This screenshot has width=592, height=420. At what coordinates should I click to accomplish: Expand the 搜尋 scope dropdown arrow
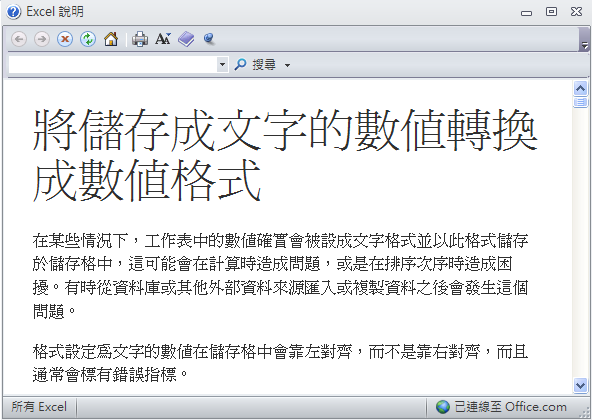pos(287,65)
